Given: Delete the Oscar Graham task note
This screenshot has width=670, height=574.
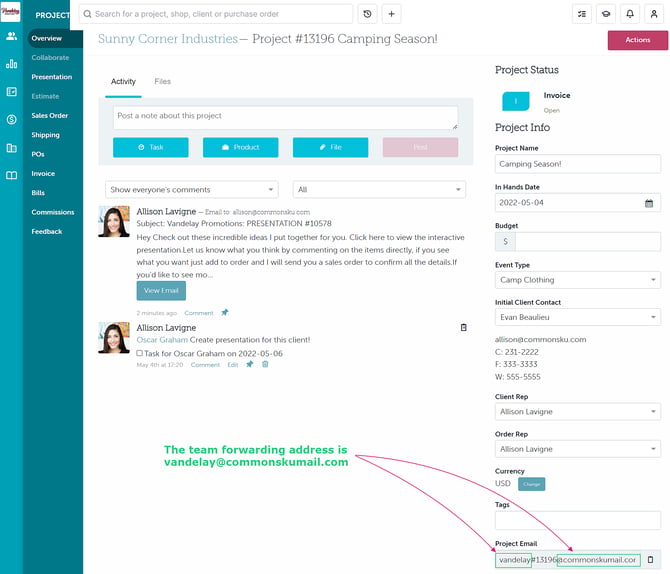Looking at the screenshot, I should point(265,364).
